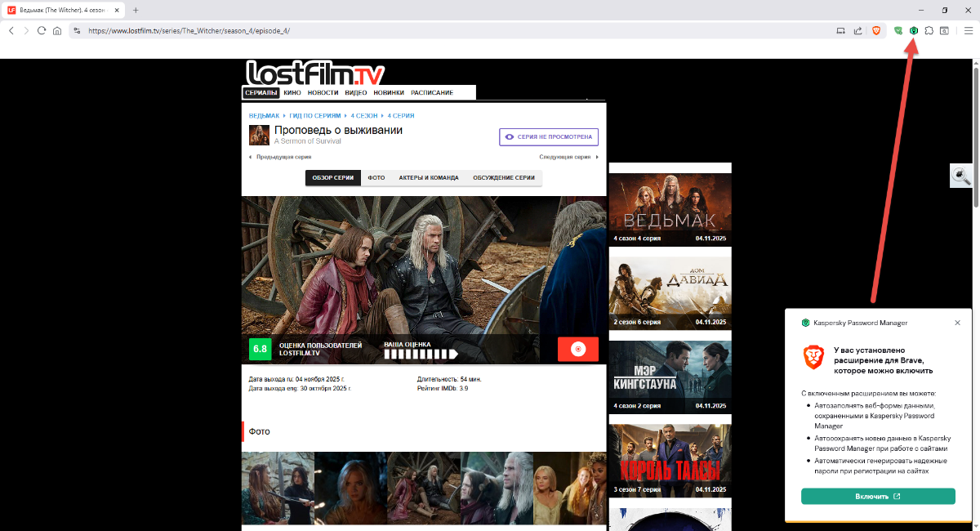Click the red play/record button

[x=578, y=349]
